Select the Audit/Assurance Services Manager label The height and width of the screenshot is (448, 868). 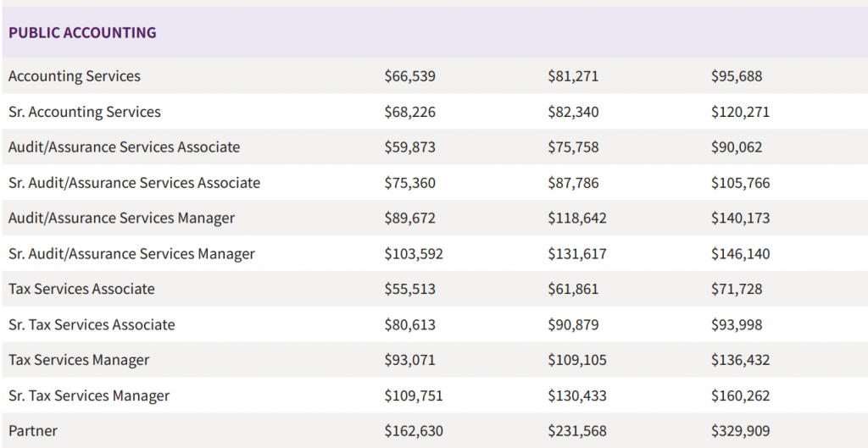[122, 218]
